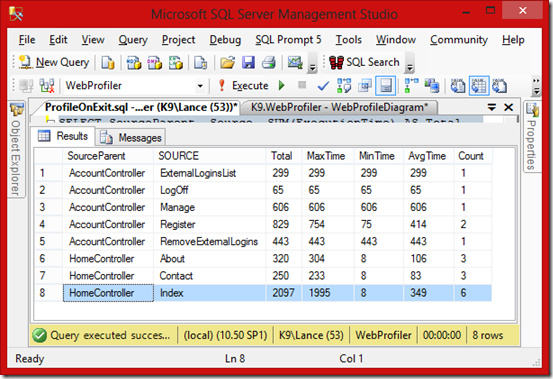
Task: Click the MaxTime column header
Action: pos(328,156)
